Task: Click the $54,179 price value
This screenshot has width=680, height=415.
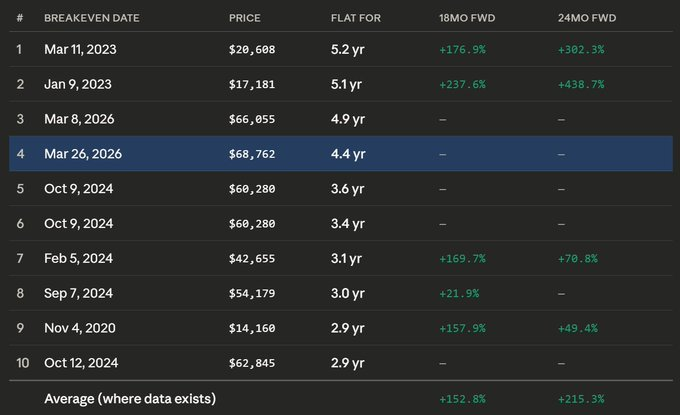Action: [252, 294]
